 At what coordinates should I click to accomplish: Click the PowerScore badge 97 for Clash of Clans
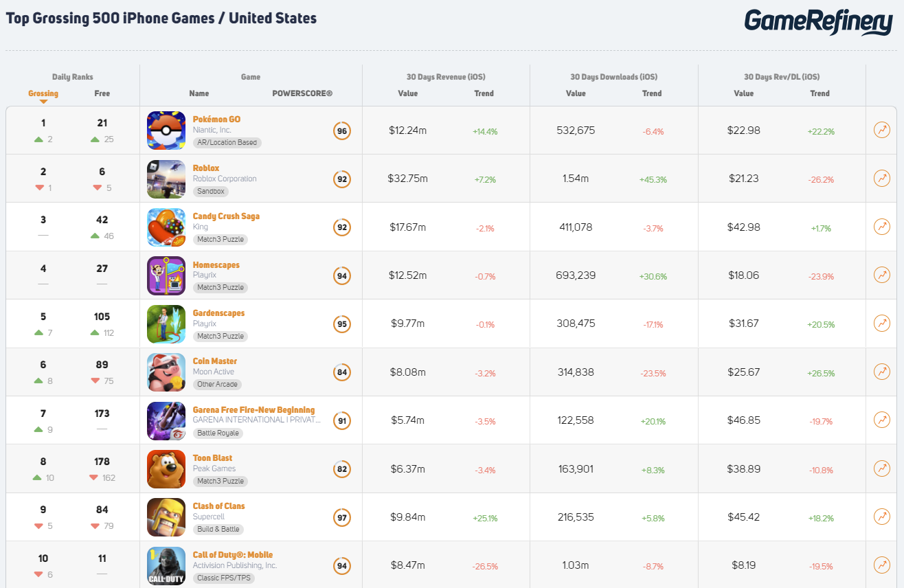(x=341, y=517)
